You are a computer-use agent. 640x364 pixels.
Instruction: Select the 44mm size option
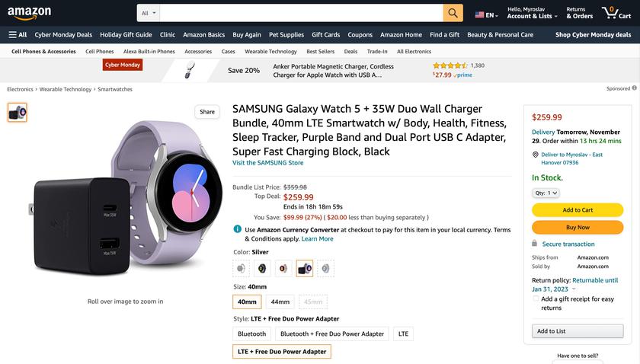pyautogui.click(x=280, y=302)
